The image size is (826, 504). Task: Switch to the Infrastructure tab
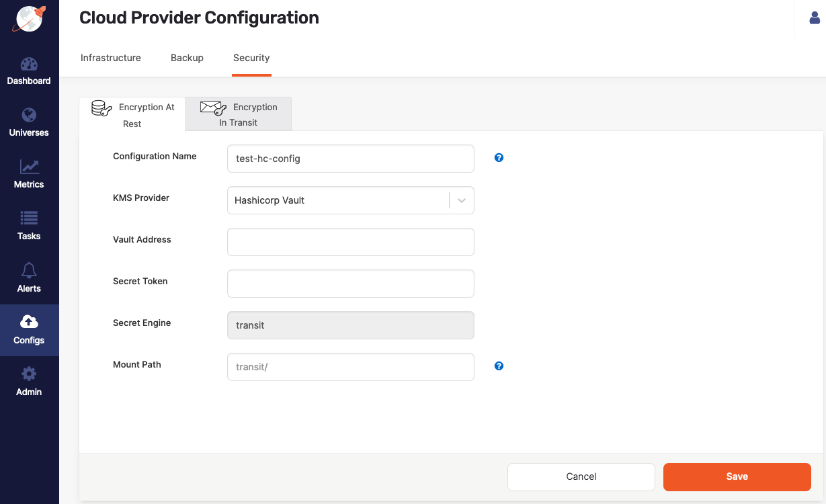coord(110,58)
